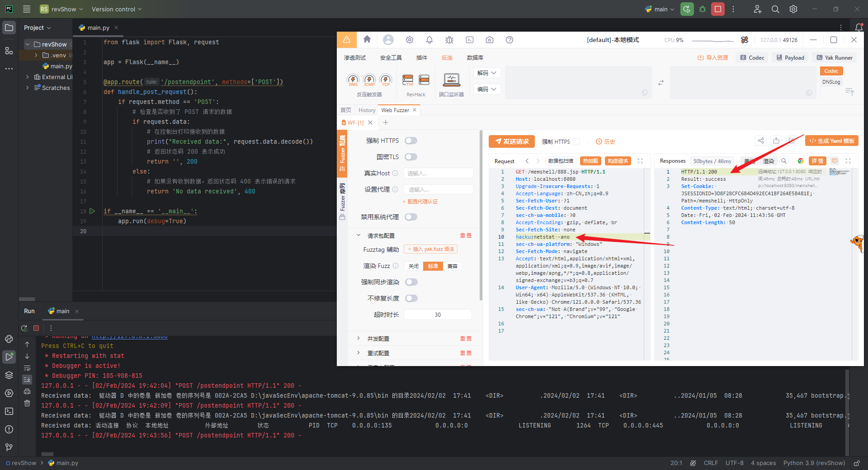The image size is (868, 470).
Task: Click the 超时时长 value field
Action: pyautogui.click(x=438, y=315)
